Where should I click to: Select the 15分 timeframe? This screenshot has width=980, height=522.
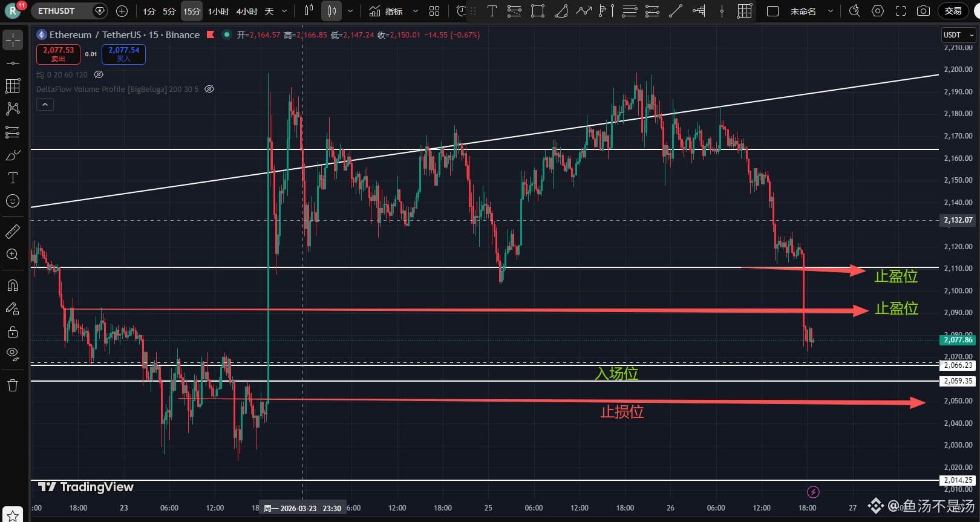(192, 11)
